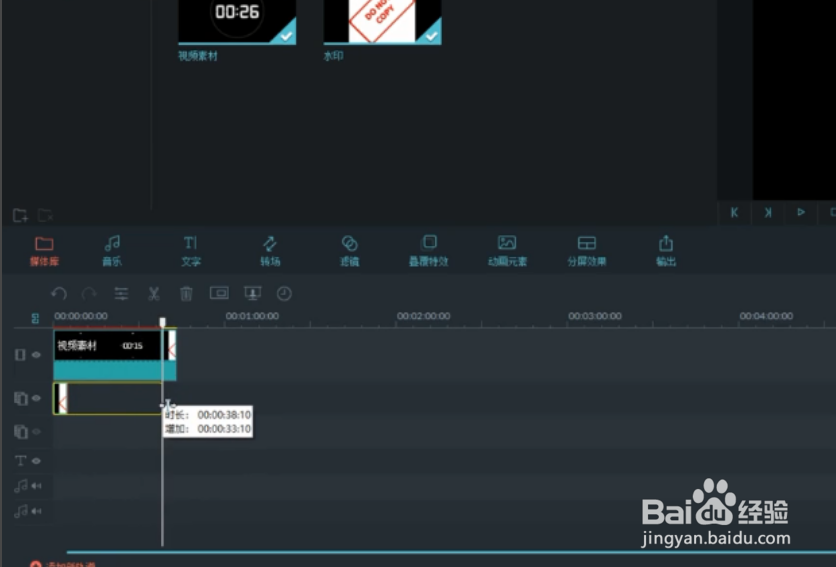
Task: Select the crop tool icon
Action: 219,293
